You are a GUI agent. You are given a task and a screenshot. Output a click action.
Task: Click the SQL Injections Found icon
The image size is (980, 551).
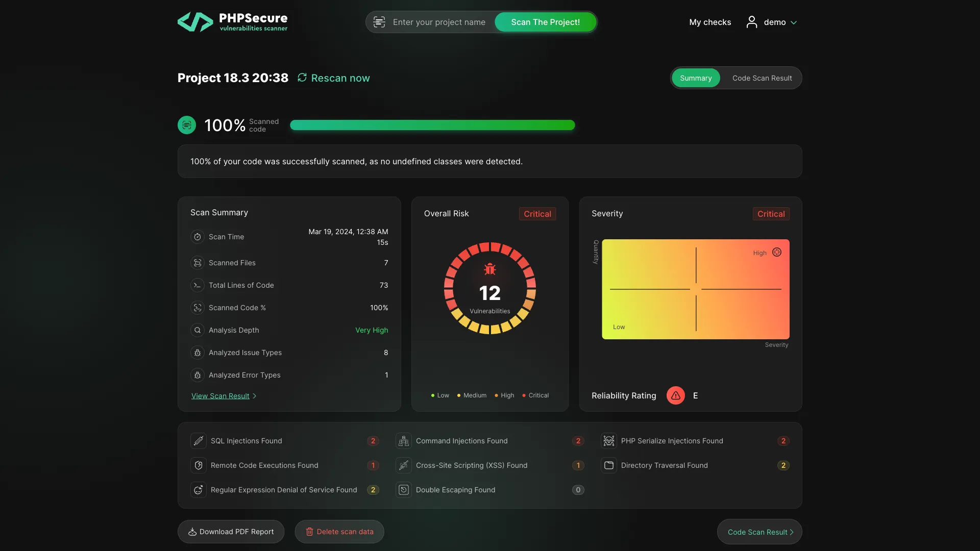(x=198, y=441)
